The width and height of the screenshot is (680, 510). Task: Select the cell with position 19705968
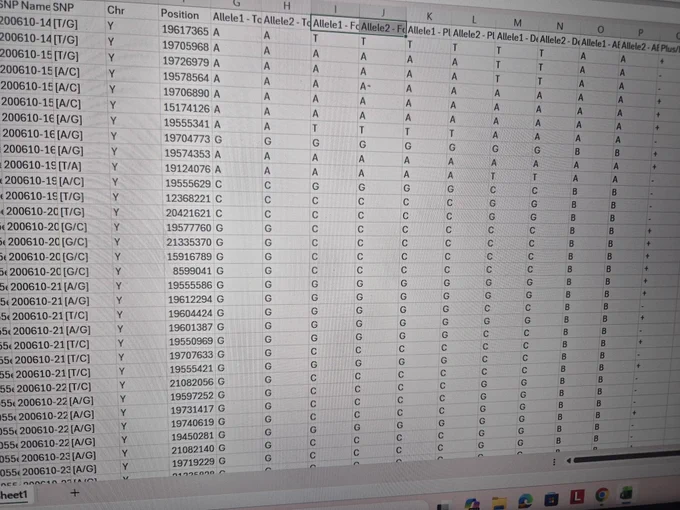pos(186,46)
